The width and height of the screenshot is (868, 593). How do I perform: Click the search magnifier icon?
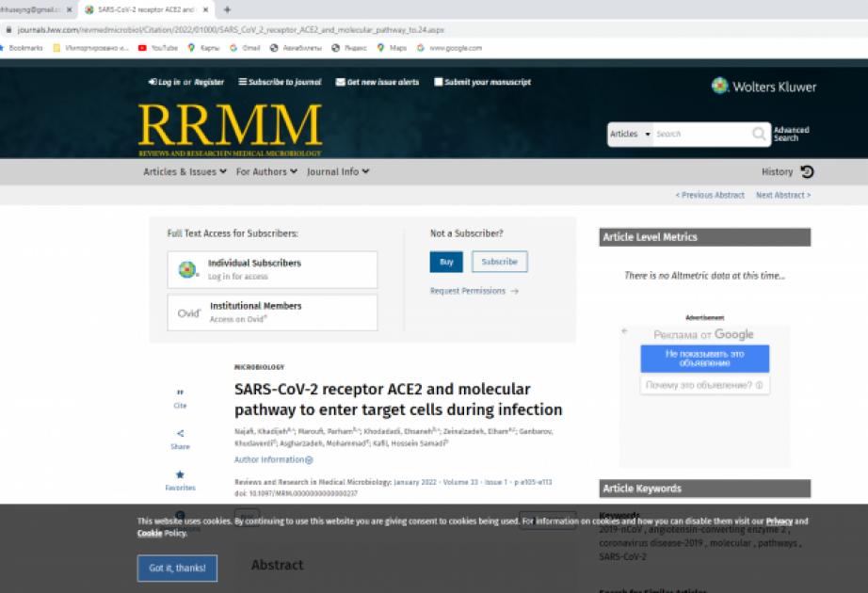click(759, 135)
